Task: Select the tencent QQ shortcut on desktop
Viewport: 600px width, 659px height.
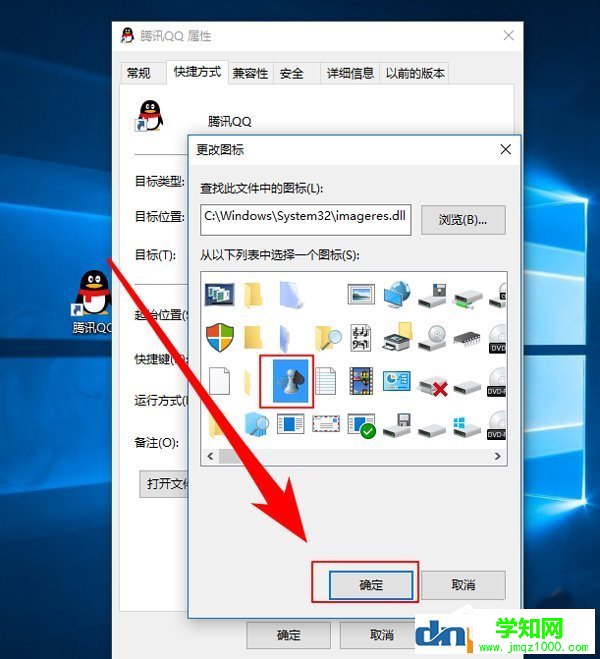Action: pyautogui.click(x=92, y=303)
